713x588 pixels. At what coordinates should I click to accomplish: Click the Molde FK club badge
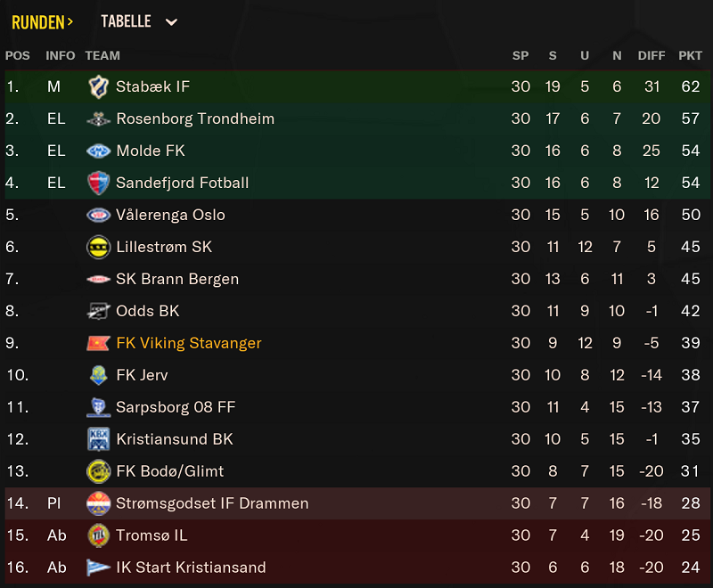coord(98,151)
